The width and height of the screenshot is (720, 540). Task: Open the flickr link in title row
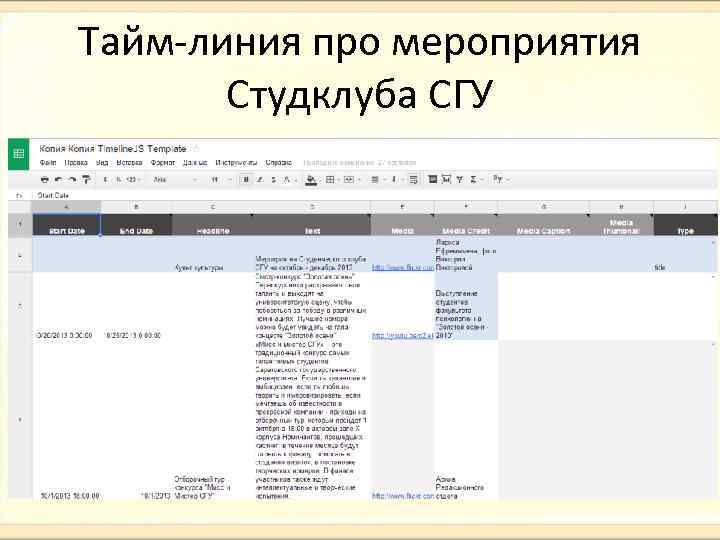tap(403, 267)
